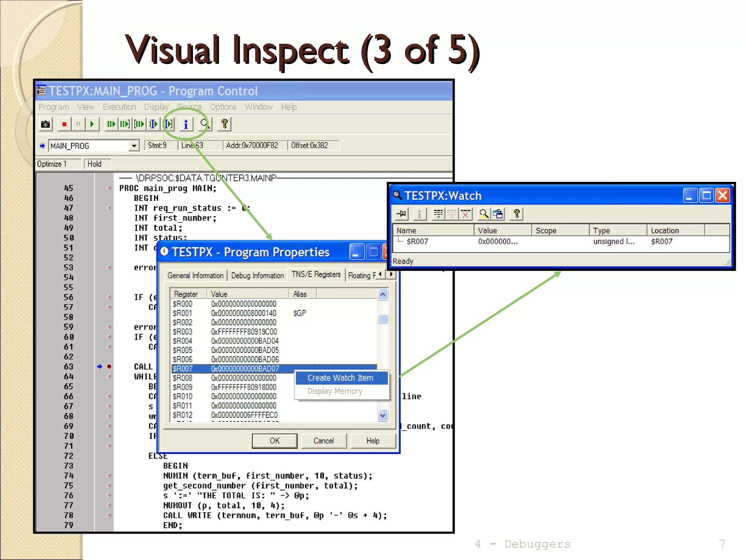The image size is (747, 560).
Task: Select the $R012 register row
Action: coord(274,415)
